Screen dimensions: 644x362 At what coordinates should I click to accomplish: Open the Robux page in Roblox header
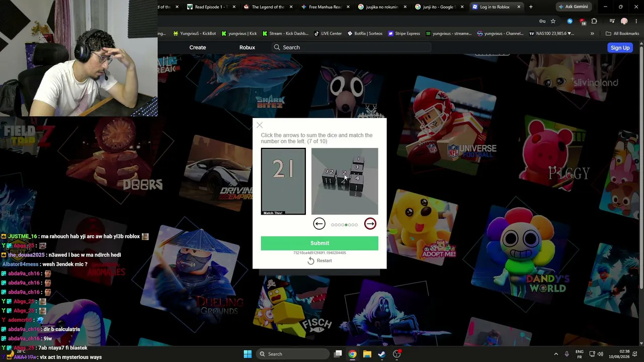coord(247,47)
